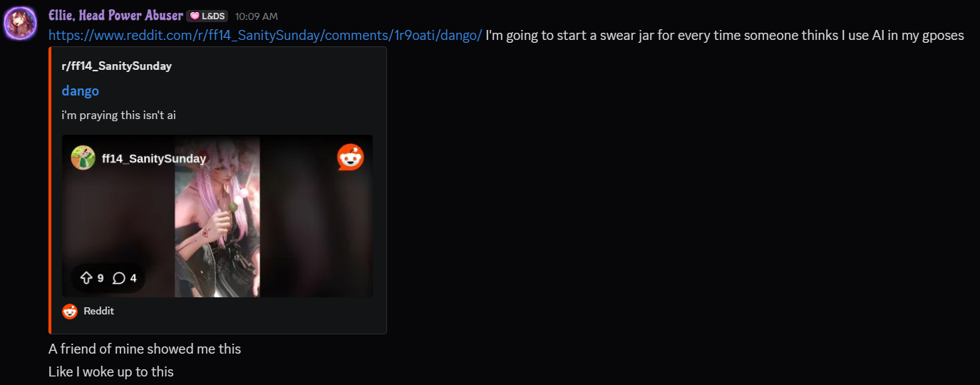Click the small Reddit footer icon

[x=70, y=311]
